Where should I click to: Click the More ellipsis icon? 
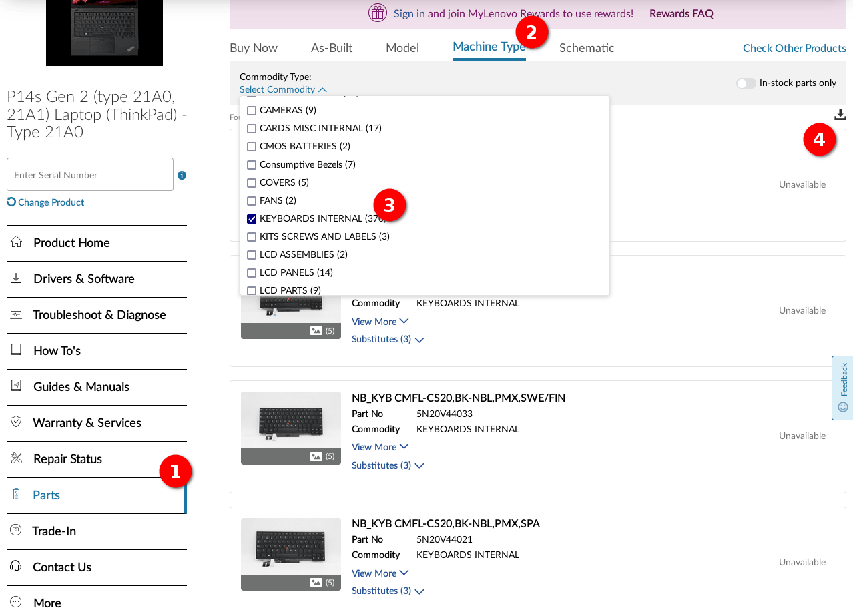16,602
